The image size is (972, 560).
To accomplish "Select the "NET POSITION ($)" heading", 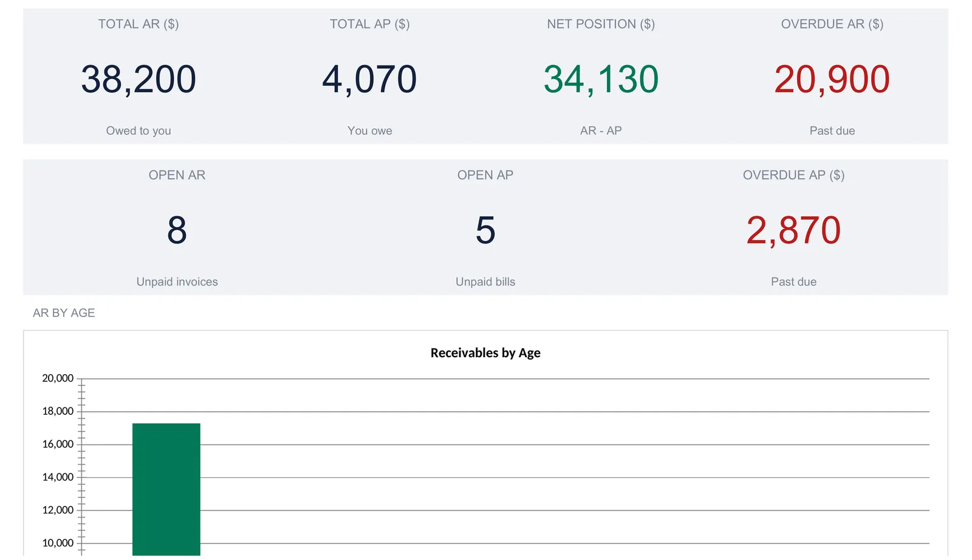I will 601,24.
